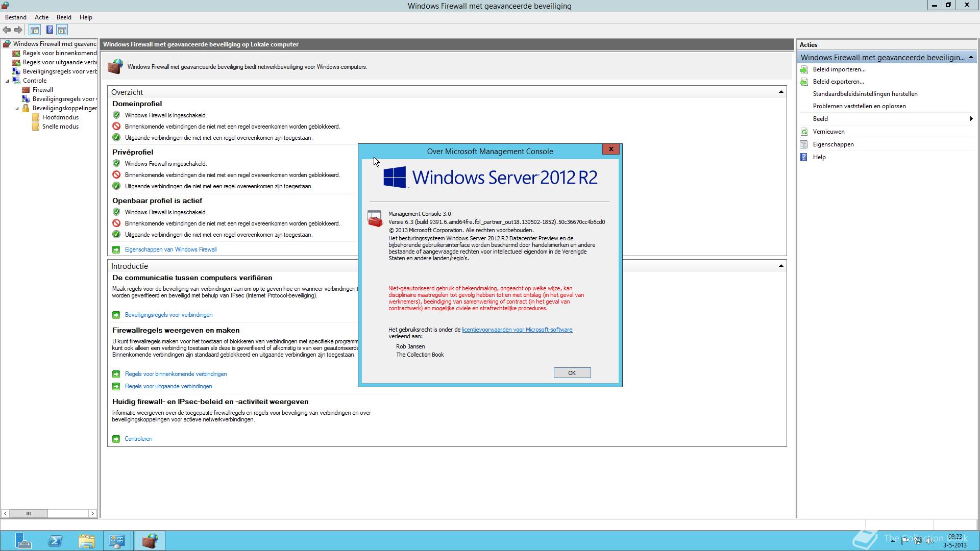Open Regels voor binnenkomende verbindingen link
980x551 pixels.
[x=176, y=374]
